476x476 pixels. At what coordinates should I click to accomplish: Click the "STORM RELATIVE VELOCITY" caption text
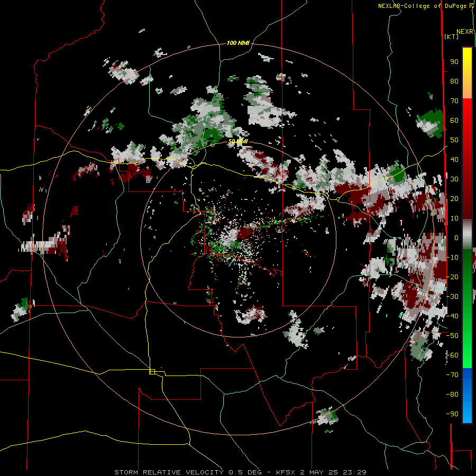[169, 472]
